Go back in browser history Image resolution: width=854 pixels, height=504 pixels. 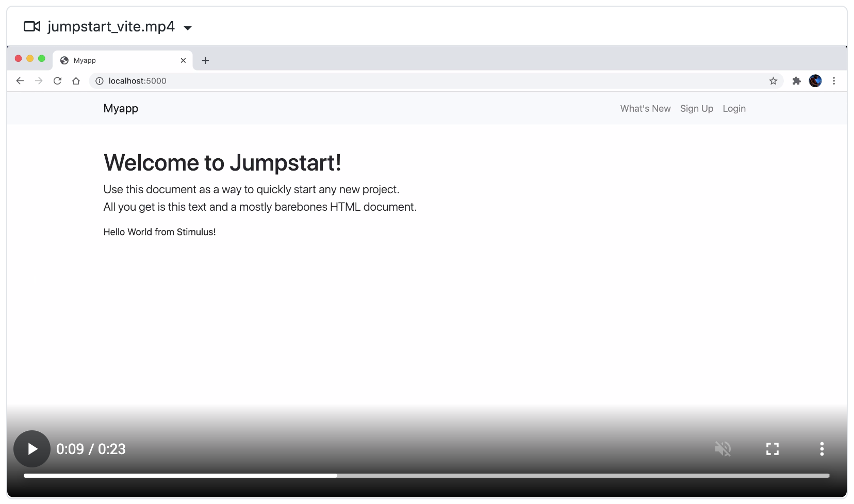20,81
